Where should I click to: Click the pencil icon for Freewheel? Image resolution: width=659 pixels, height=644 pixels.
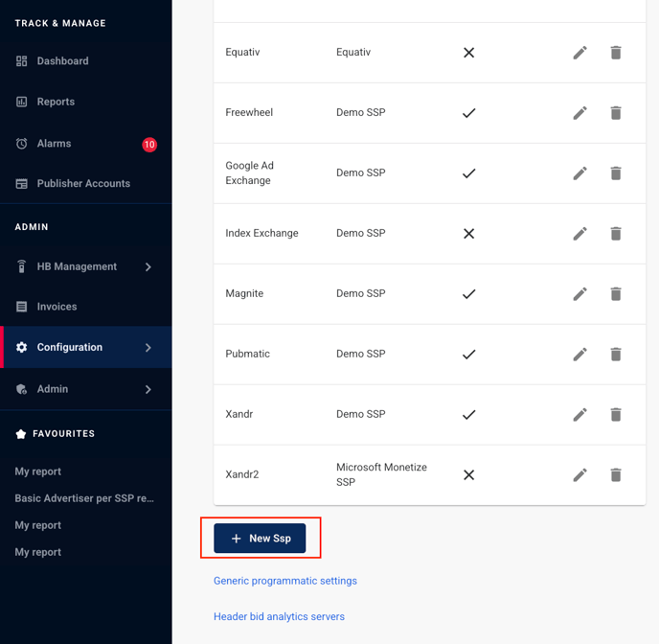[x=580, y=113]
